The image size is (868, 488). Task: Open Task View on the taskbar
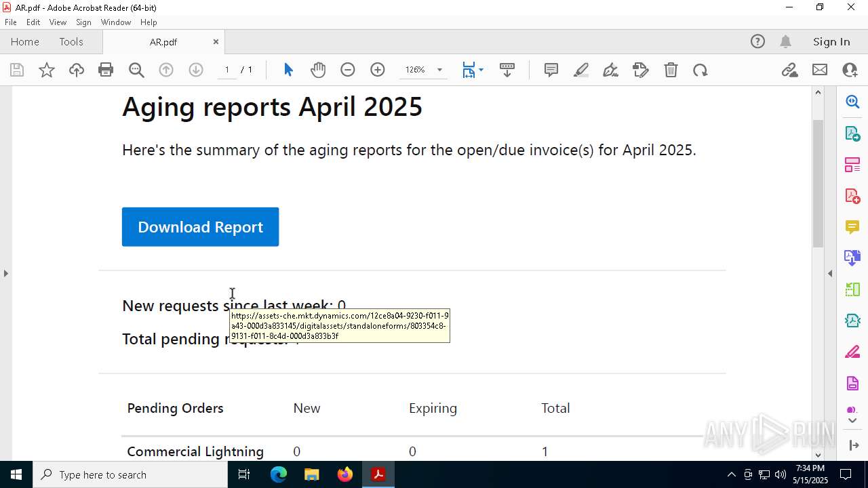pyautogui.click(x=244, y=474)
